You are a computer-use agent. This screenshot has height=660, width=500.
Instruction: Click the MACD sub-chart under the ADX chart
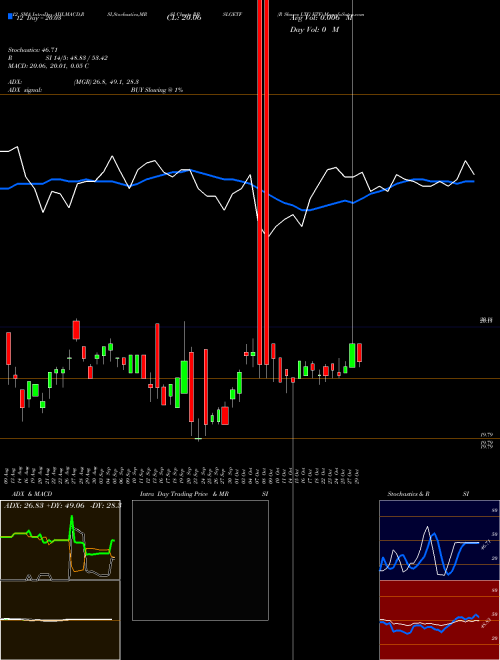(60, 620)
